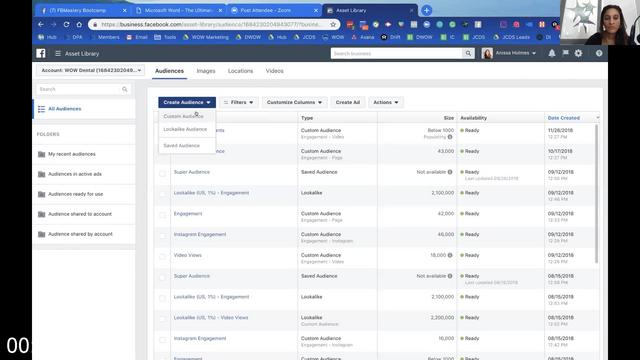Screen dimensions: 640x360
Task: Tick checkbox for Lookalike Video Views row
Action: coord(162,319)
